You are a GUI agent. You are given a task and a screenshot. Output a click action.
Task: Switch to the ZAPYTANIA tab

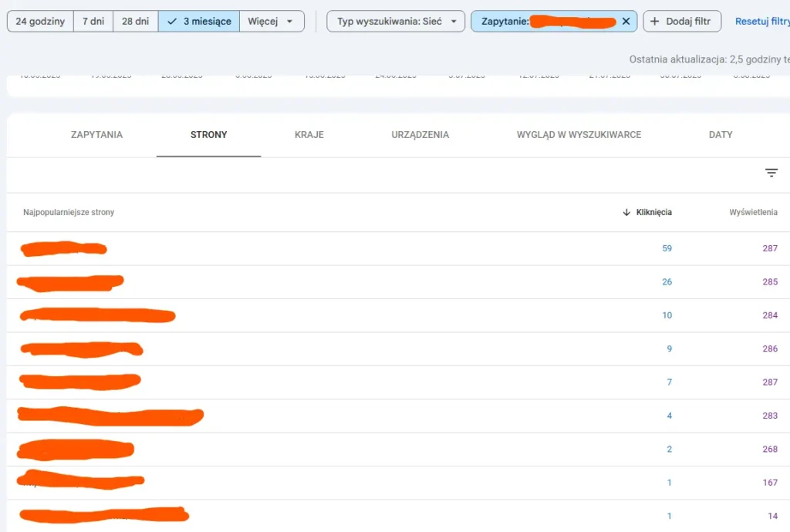click(x=96, y=135)
